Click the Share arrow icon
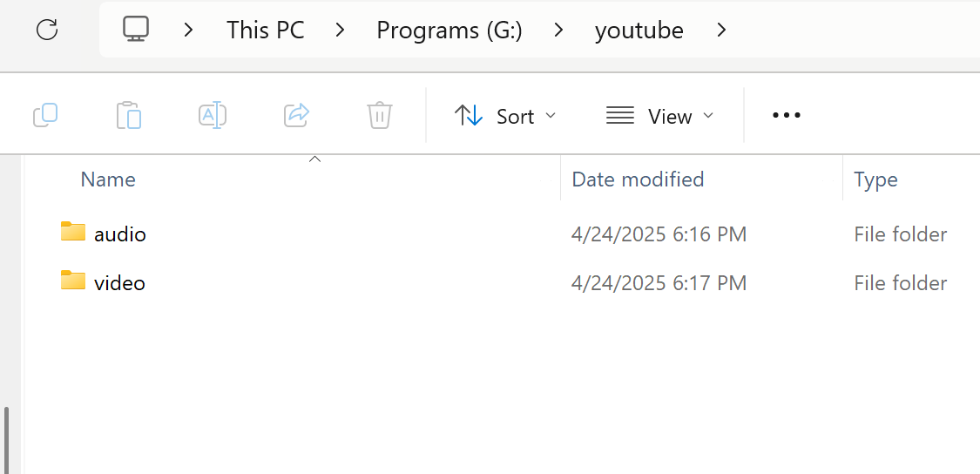The width and height of the screenshot is (980, 474). click(x=297, y=115)
